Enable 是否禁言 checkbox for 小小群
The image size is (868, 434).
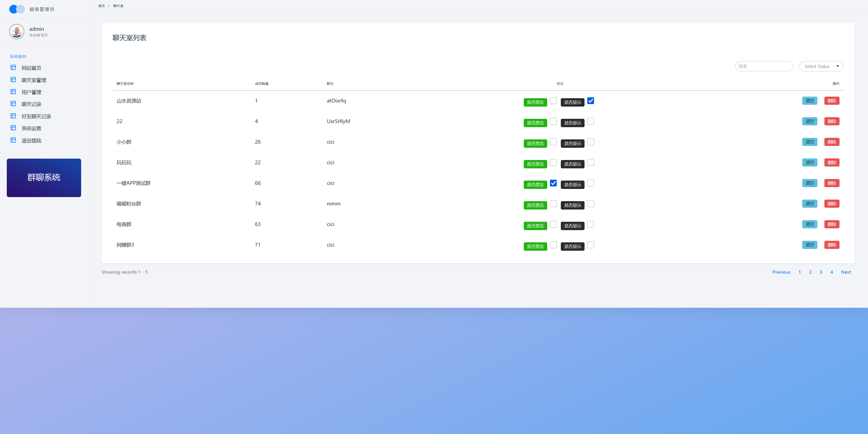click(x=553, y=142)
